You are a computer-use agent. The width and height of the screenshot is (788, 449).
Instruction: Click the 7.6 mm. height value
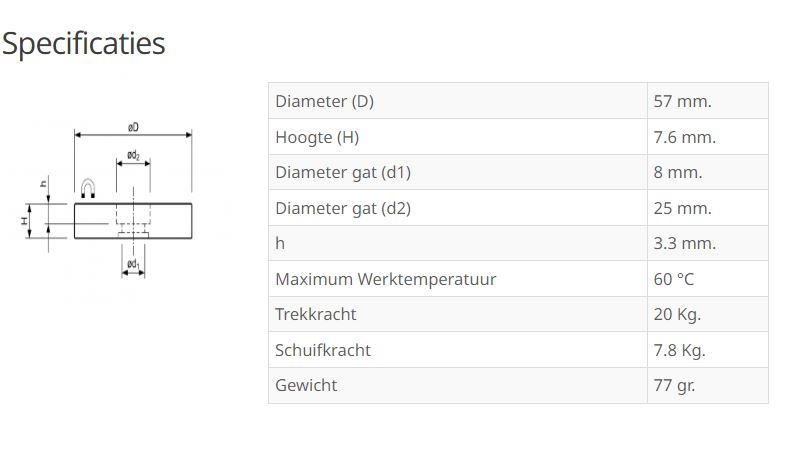click(684, 137)
